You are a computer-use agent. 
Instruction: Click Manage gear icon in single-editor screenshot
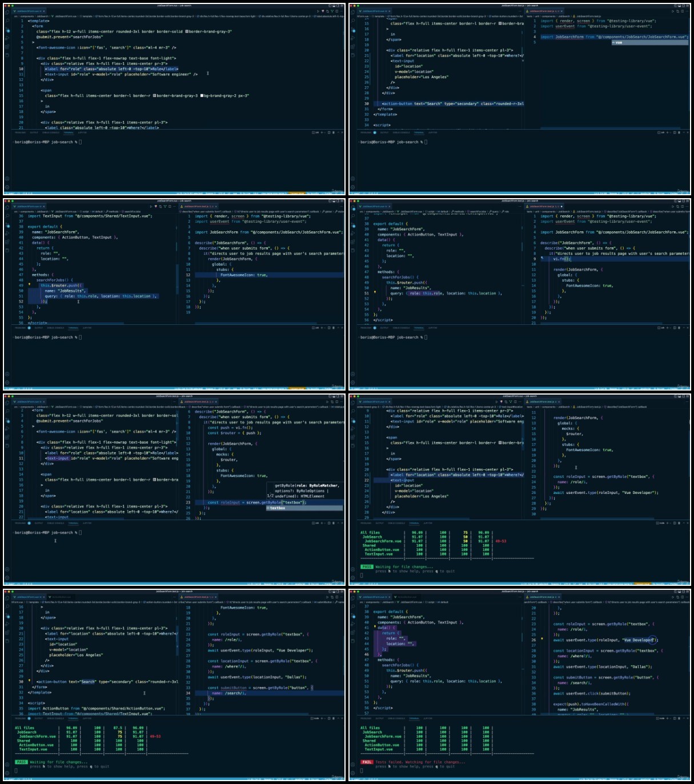[7, 187]
